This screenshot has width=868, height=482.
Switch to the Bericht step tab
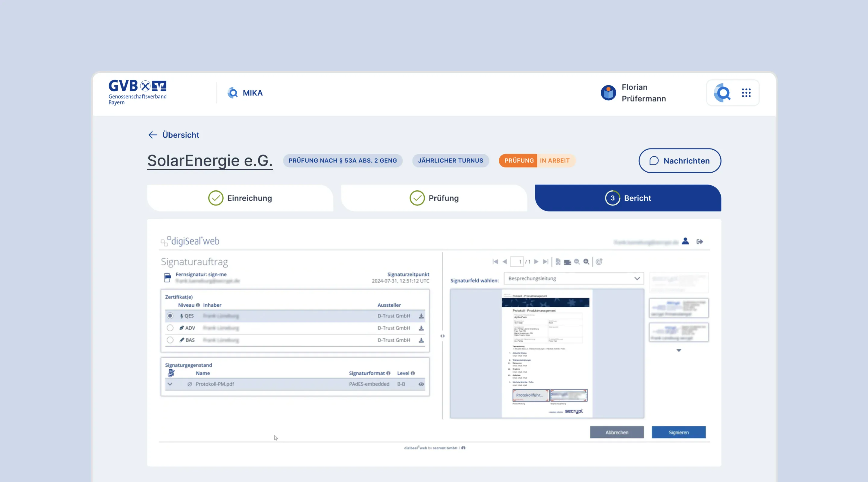(628, 198)
